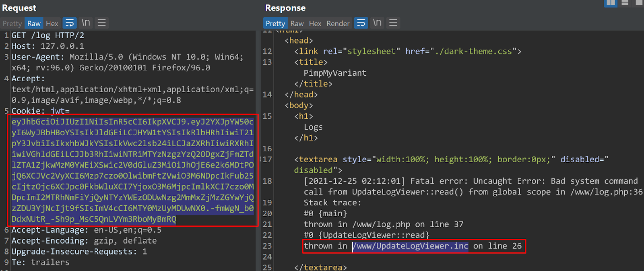The image size is (644, 271).
Task: Click the '#0 {main}' line
Action: click(325, 214)
